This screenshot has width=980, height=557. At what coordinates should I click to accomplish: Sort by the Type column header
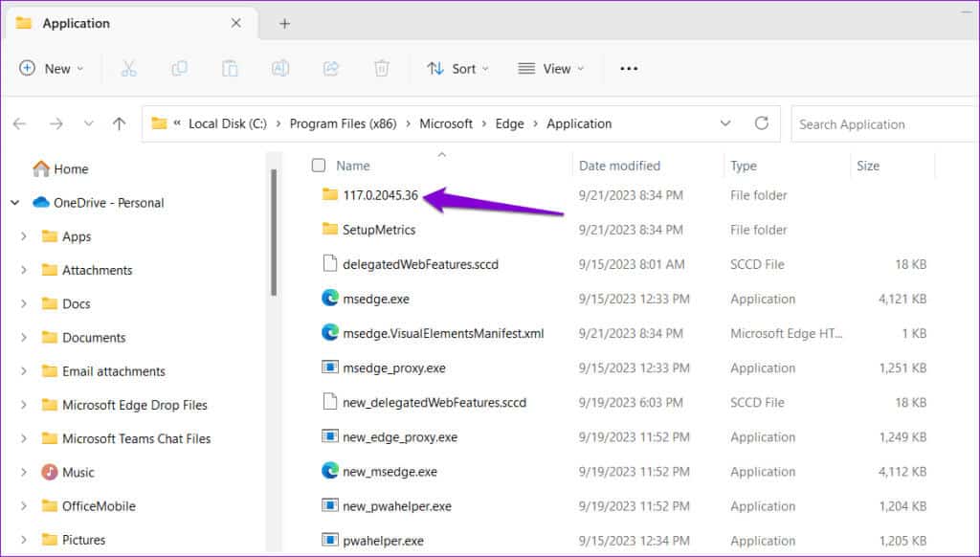[743, 166]
